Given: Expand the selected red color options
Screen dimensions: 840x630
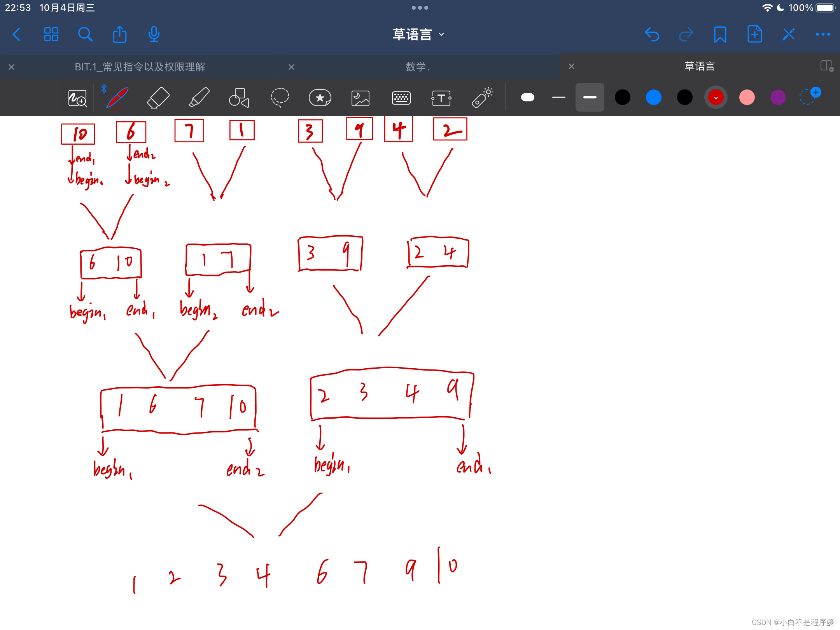Looking at the screenshot, I should pos(716,97).
